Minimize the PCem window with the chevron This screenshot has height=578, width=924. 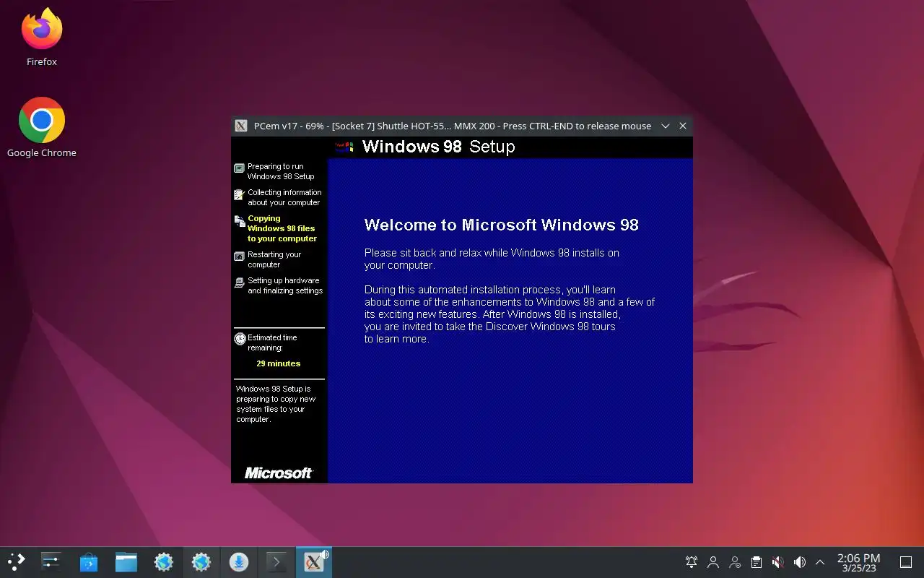click(666, 126)
